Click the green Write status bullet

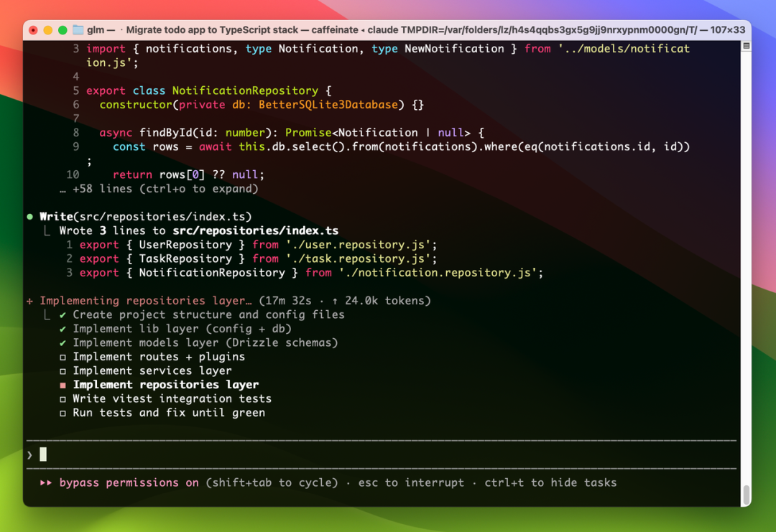click(30, 217)
